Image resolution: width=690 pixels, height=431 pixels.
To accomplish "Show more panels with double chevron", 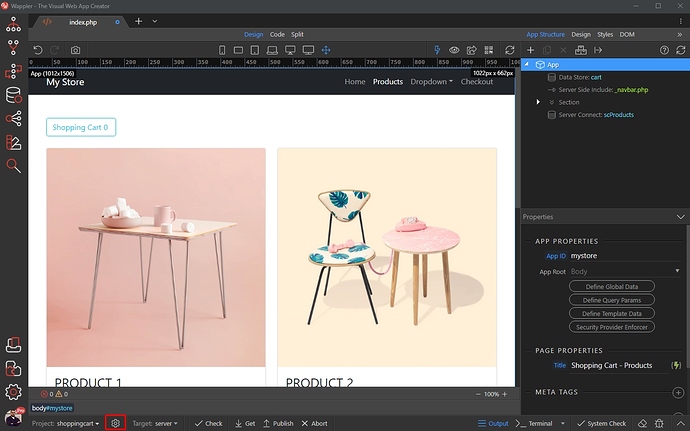I will click(x=679, y=34).
